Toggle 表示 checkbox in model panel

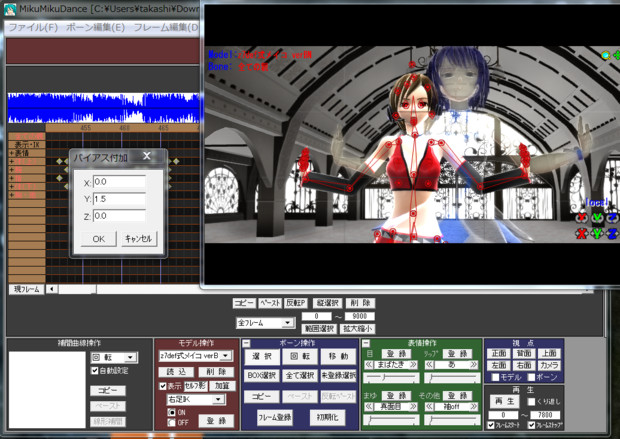163,386
